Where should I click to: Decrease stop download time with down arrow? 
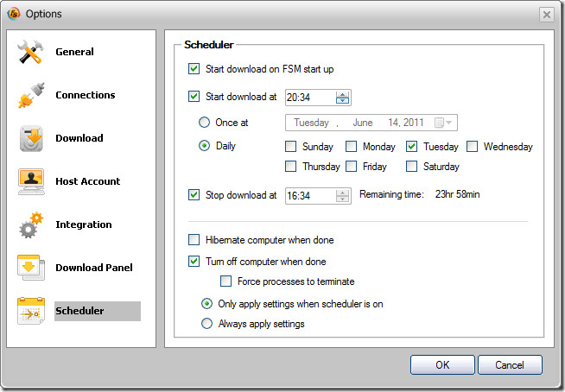tap(342, 199)
